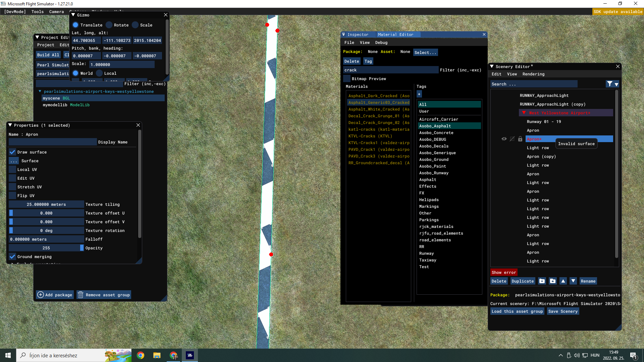Move item down with the down arrow
The image size is (644, 362).
point(573,281)
